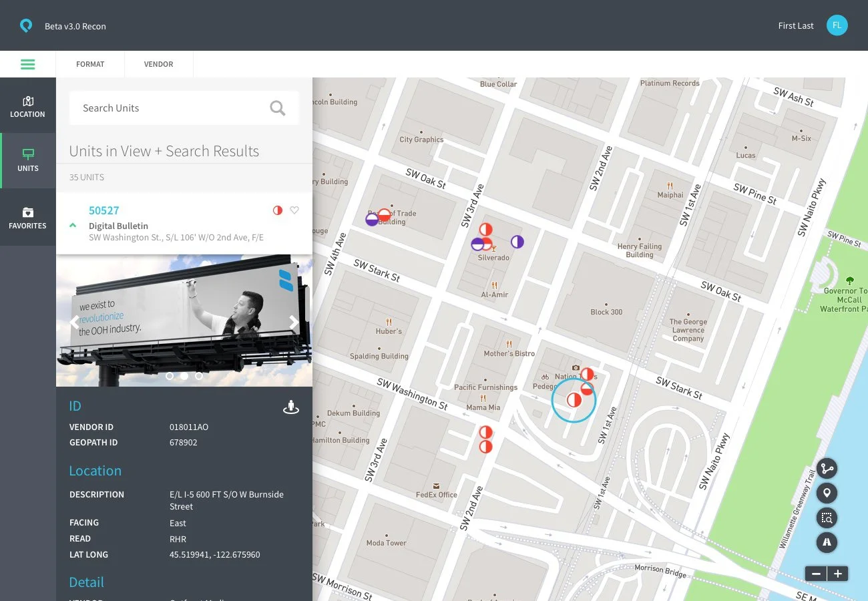Click the road view map button
Image resolution: width=868 pixels, height=601 pixels.
tap(827, 542)
